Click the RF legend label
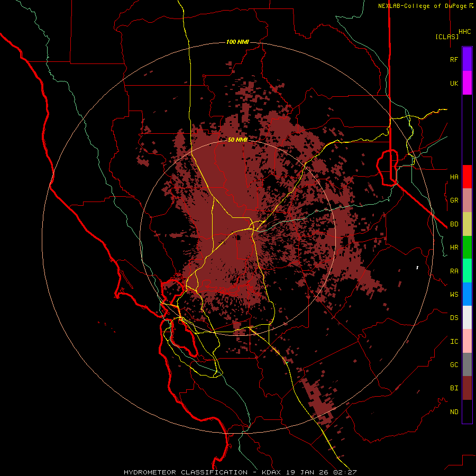 pos(454,59)
